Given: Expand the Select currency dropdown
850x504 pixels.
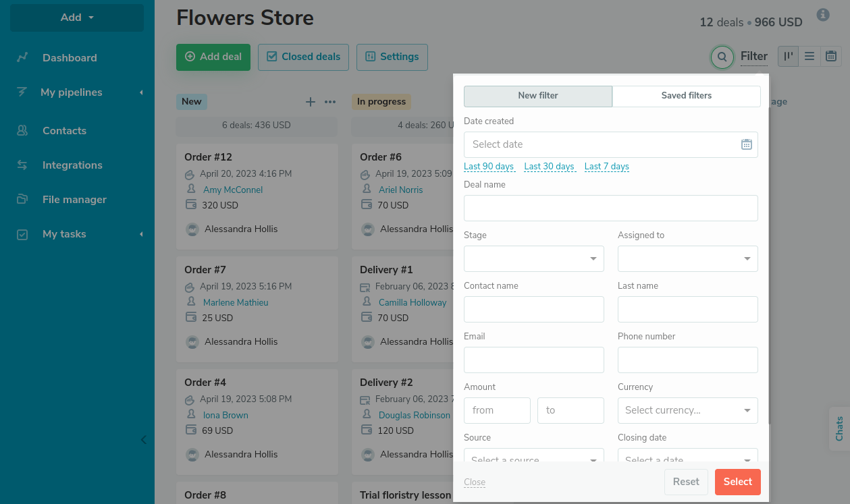Looking at the screenshot, I should tap(687, 410).
